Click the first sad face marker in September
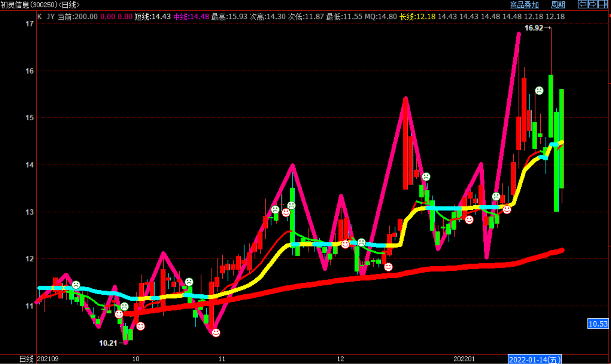 coord(76,285)
